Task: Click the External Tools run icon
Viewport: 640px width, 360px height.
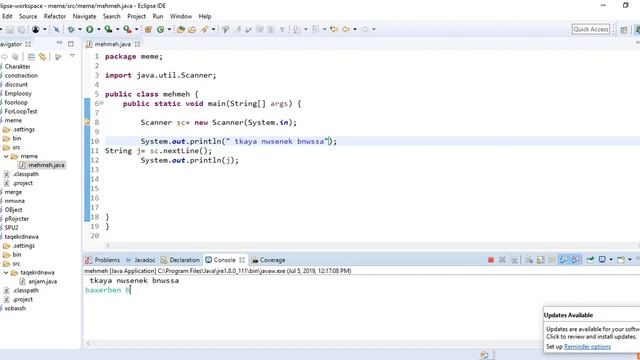Action: coord(127,29)
